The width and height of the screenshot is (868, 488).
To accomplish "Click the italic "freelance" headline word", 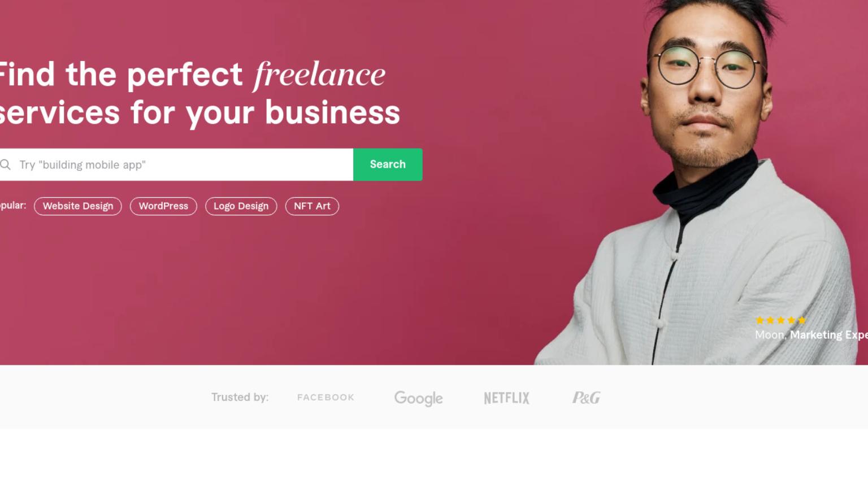I will pos(319,75).
